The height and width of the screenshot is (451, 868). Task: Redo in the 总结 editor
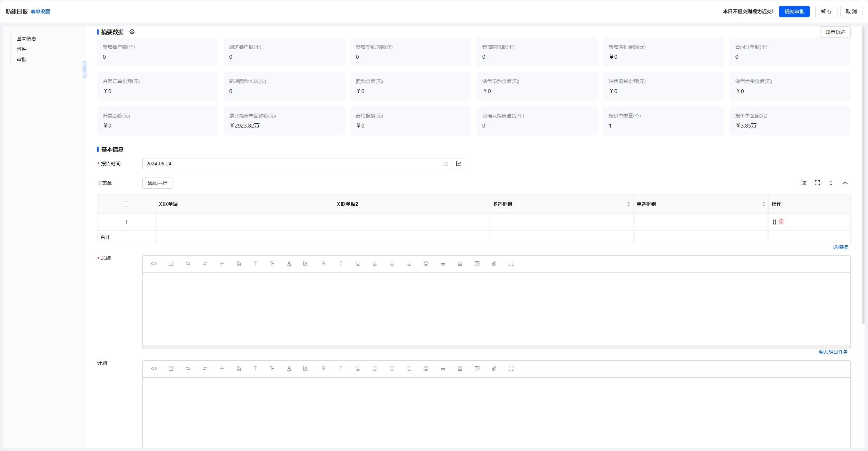(x=205, y=264)
